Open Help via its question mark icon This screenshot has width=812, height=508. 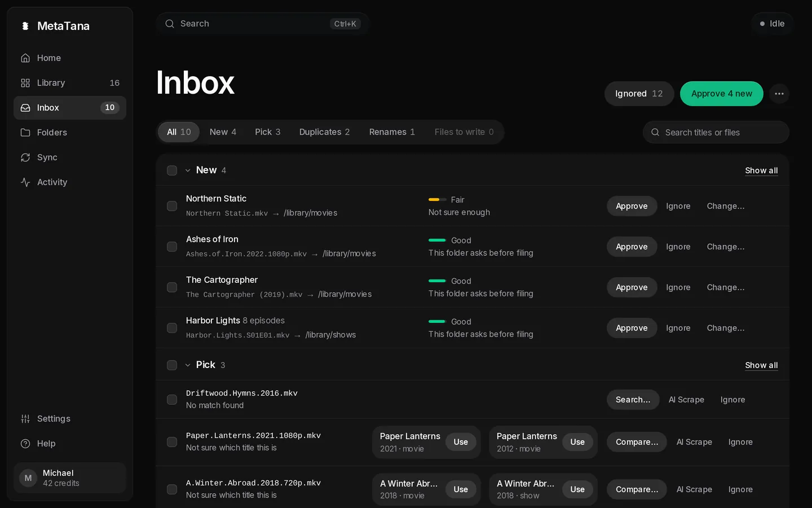[x=25, y=444]
